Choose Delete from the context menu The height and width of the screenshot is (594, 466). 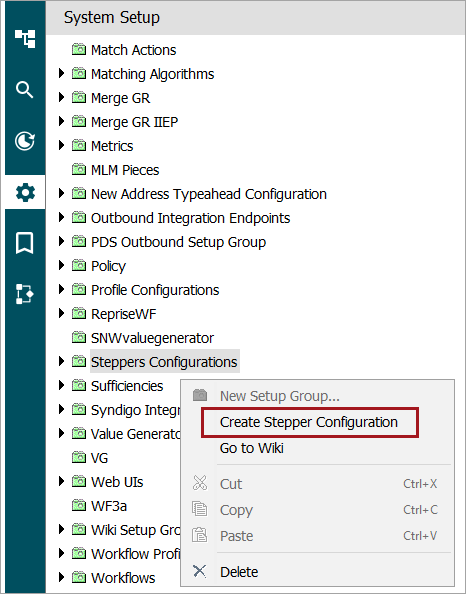pos(239,572)
